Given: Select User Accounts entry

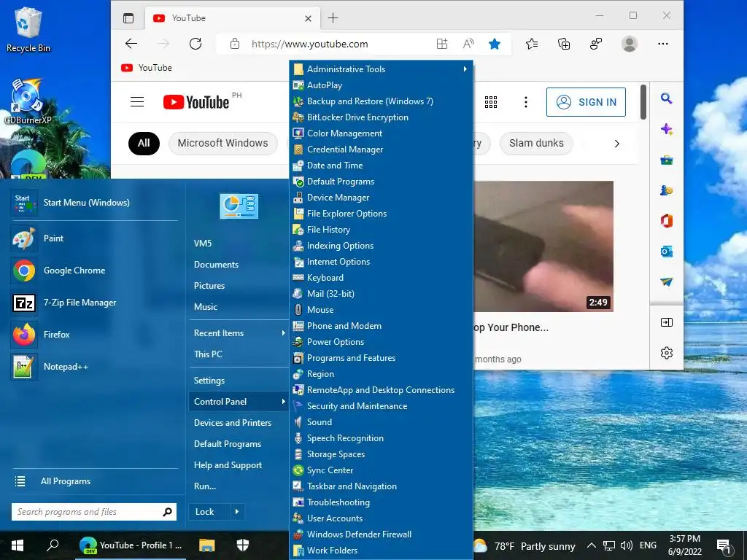Looking at the screenshot, I should coord(381,518).
